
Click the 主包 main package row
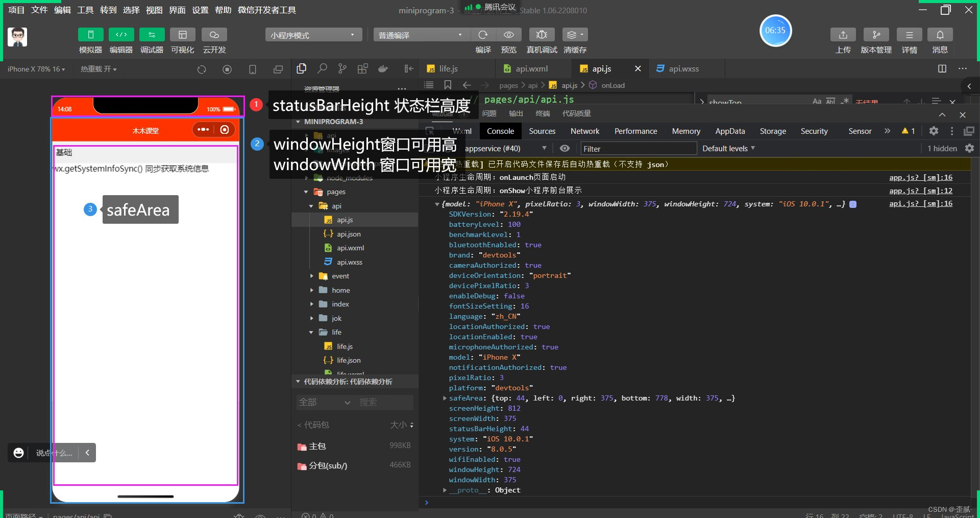354,446
